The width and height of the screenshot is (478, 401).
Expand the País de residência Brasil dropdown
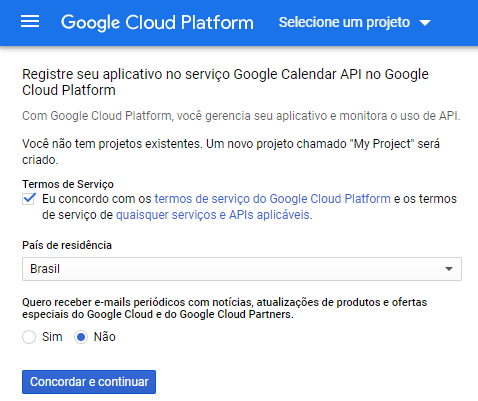[242, 269]
